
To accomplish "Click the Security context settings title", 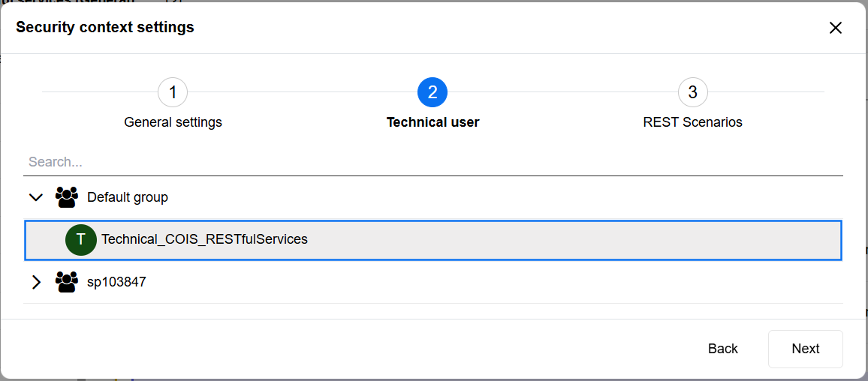I will 105,28.
